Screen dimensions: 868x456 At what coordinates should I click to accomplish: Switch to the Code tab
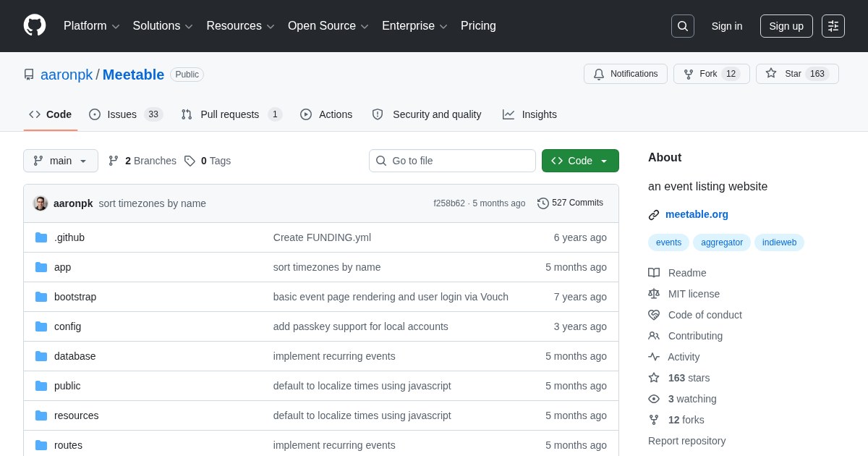[51, 114]
